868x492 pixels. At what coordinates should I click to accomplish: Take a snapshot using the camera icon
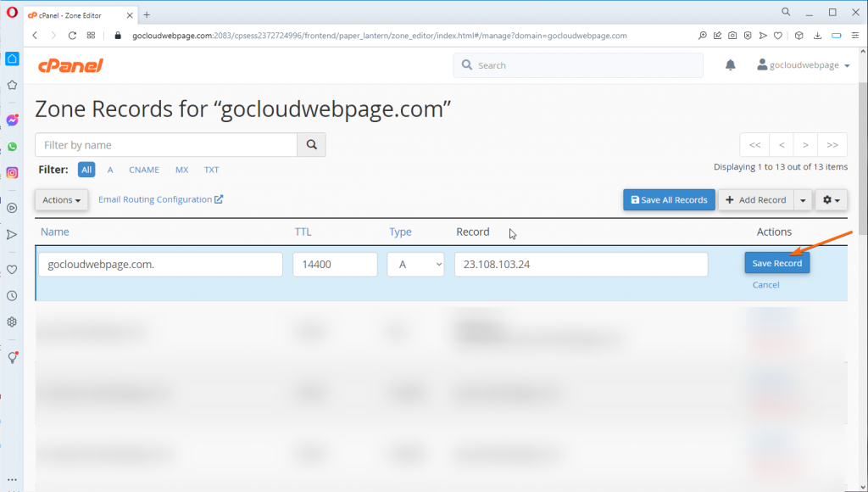[732, 36]
